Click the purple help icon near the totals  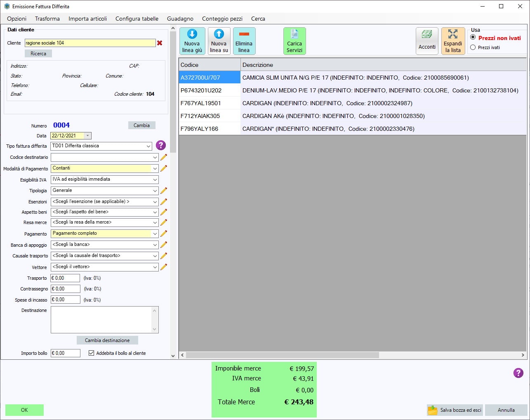[x=518, y=373]
